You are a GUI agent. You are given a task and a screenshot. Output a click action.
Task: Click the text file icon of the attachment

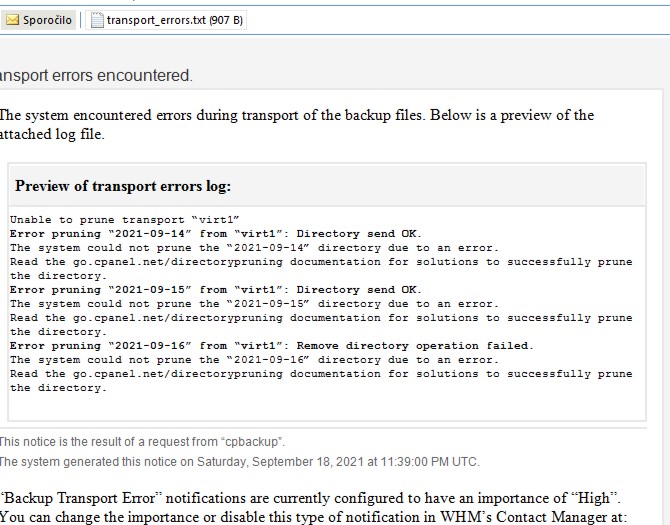(x=97, y=21)
